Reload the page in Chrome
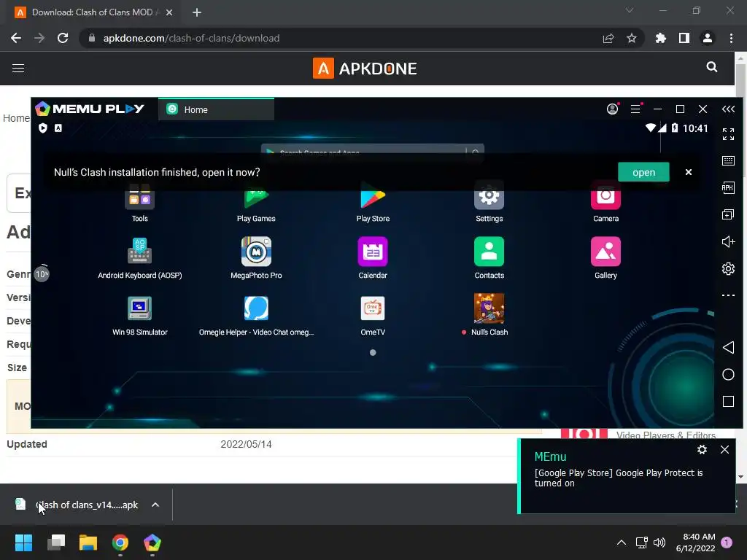The height and width of the screenshot is (560, 747). (x=63, y=38)
